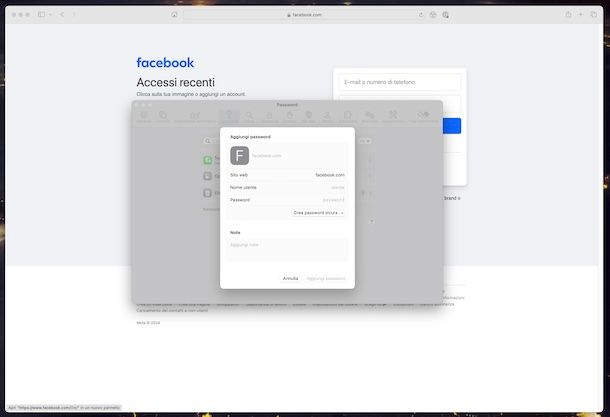The height and width of the screenshot is (417, 610).
Task: Open the Sicurezza tab in settings toolbar
Action: [269, 117]
